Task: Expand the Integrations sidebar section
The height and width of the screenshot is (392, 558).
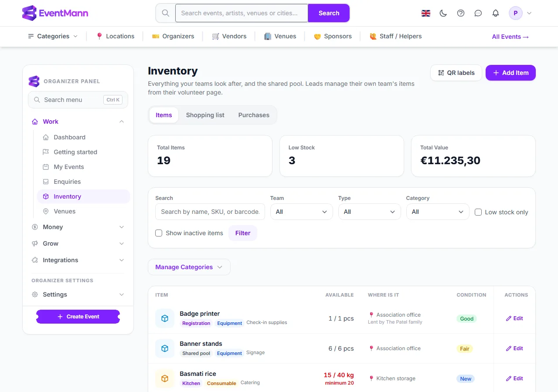Action: click(78, 260)
